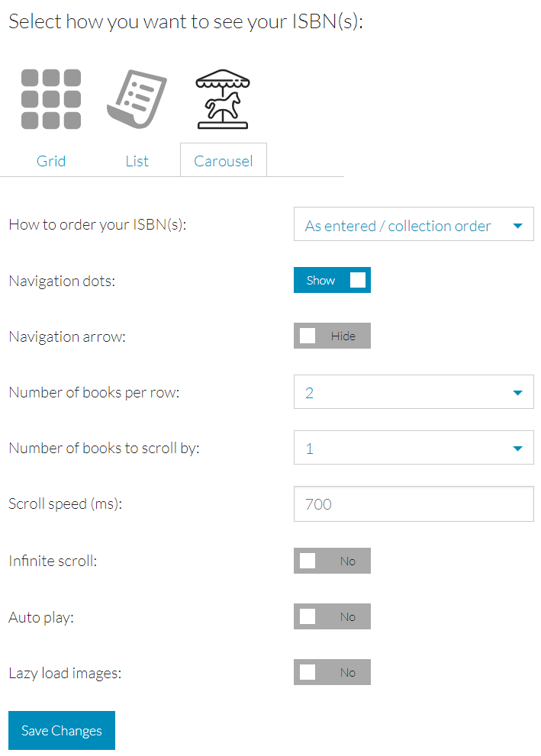Click arrow of collection order dropdown
The width and height of the screenshot is (541, 756).
[518, 226]
